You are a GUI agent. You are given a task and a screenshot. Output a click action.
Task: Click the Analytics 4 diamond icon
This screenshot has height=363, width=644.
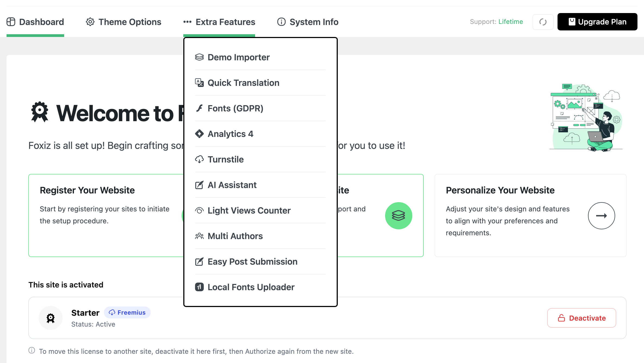tap(199, 134)
